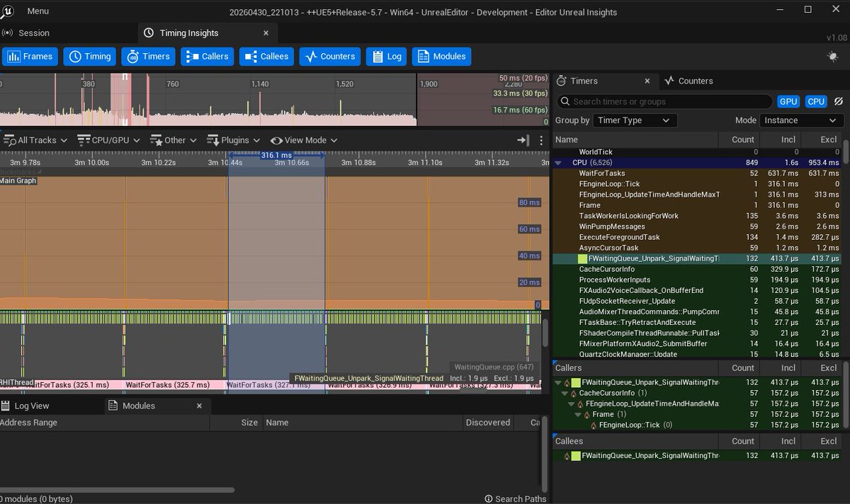Click the green swatch in Callees panel
This screenshot has width=850, height=504.
pos(577,456)
